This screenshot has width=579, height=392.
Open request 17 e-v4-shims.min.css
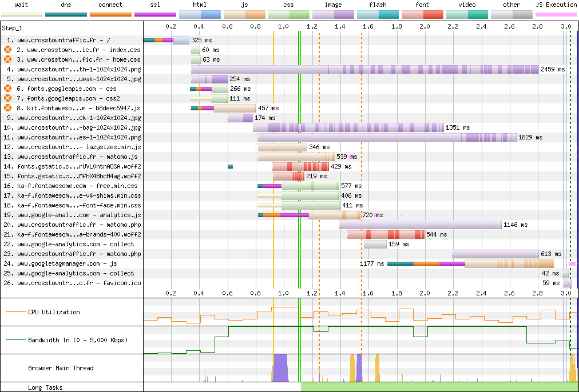(72, 195)
